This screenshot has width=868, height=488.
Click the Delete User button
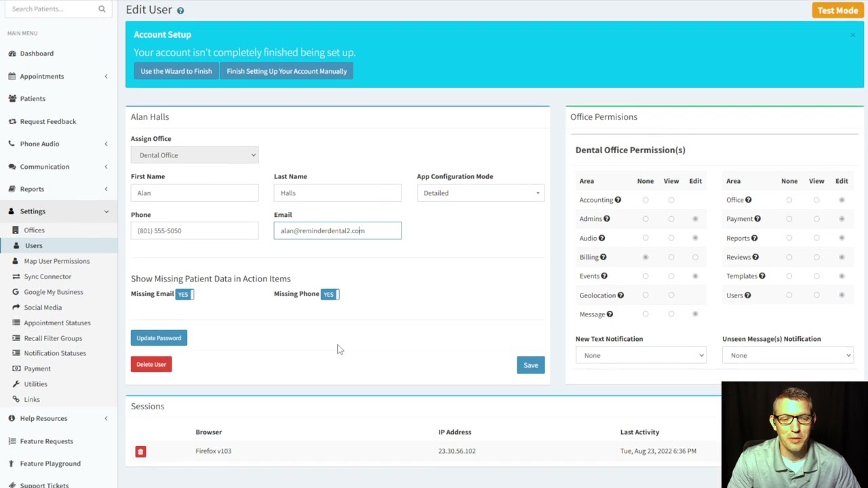[x=151, y=365]
